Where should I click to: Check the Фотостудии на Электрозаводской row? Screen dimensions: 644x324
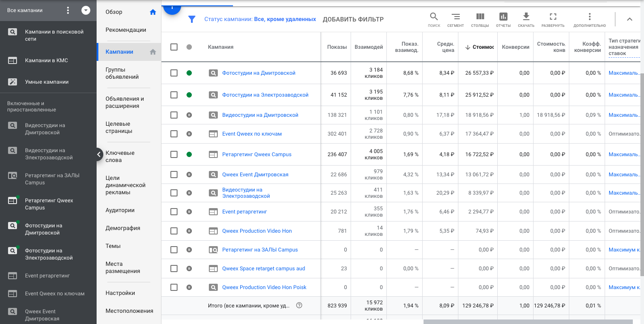[174, 95]
